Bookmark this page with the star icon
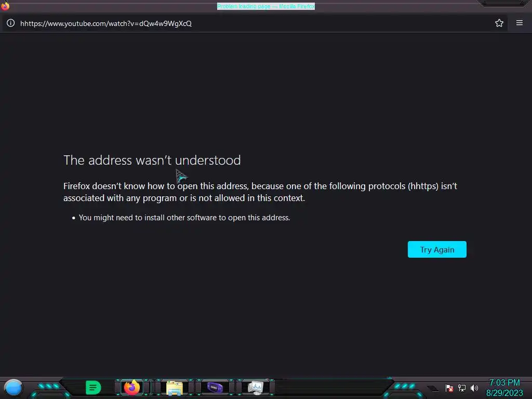This screenshot has height=399, width=532. click(x=499, y=23)
